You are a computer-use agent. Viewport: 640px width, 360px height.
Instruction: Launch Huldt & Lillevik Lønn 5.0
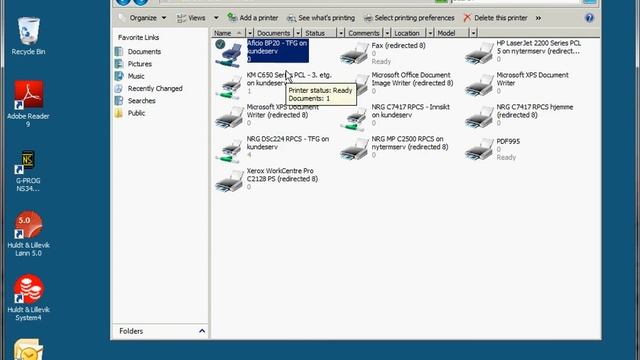click(x=28, y=234)
